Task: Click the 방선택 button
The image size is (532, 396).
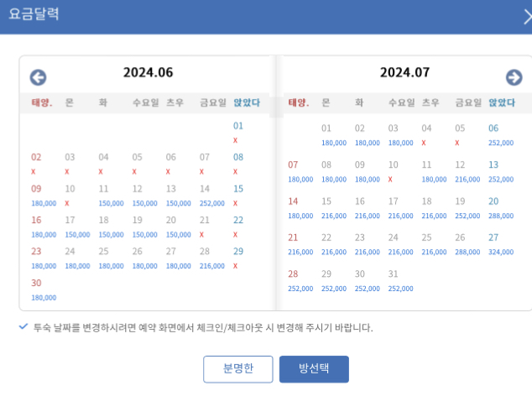Action: point(314,369)
